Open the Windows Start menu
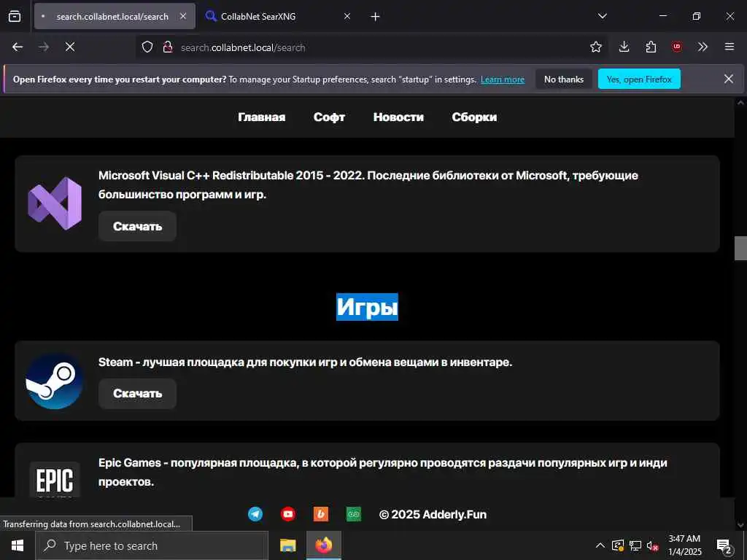The width and height of the screenshot is (747, 560). 18,545
